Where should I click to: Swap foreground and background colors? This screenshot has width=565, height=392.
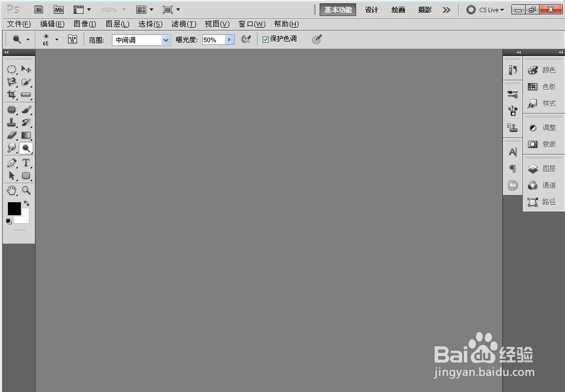[27, 203]
